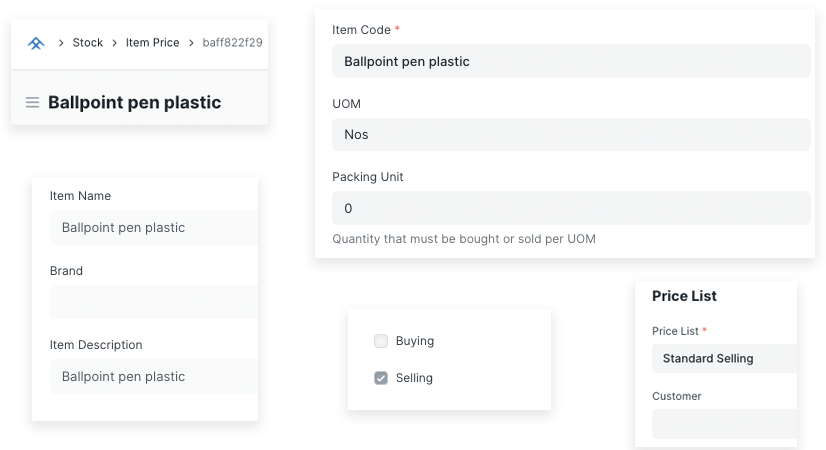Focus the Item Name field

click(155, 228)
